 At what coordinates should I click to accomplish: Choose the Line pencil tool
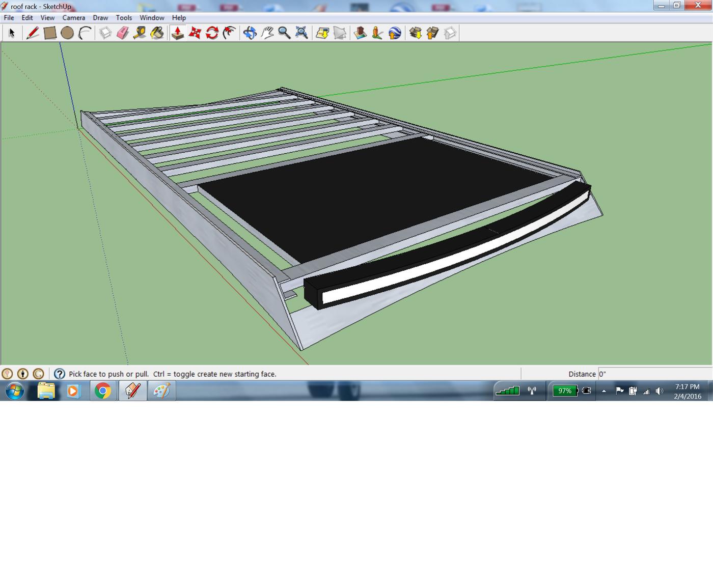[x=33, y=33]
